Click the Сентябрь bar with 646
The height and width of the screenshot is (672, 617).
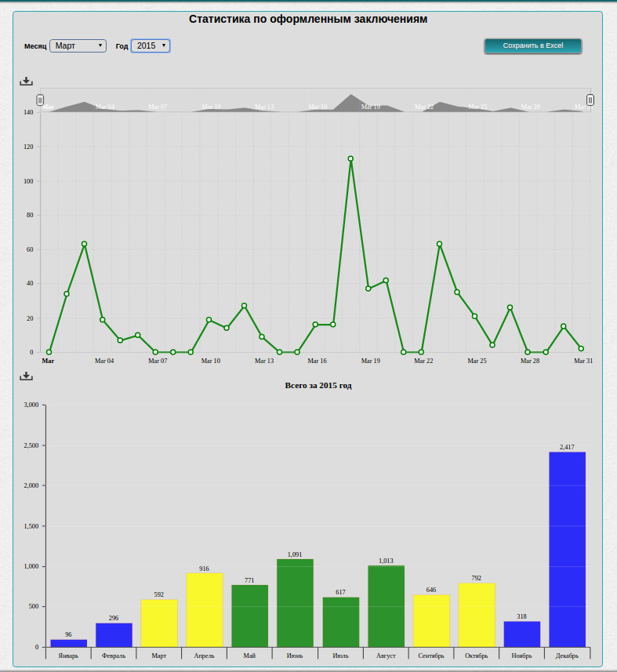431,620
